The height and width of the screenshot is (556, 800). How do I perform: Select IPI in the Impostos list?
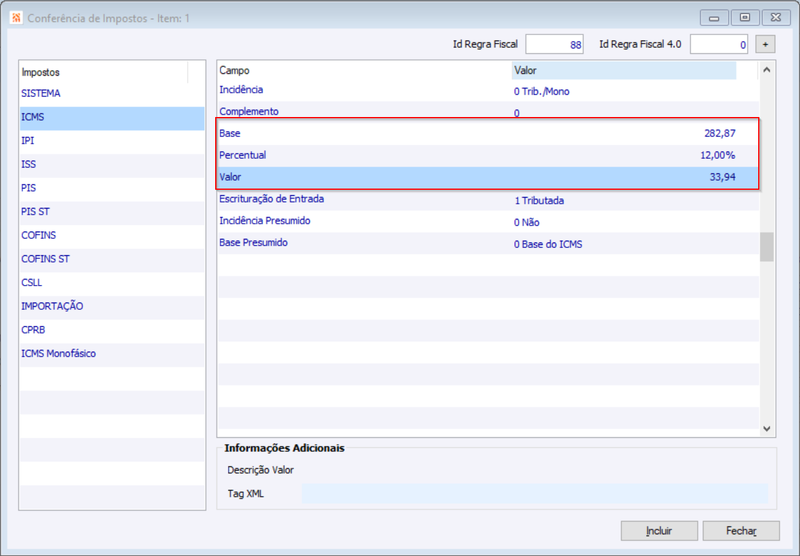112,141
